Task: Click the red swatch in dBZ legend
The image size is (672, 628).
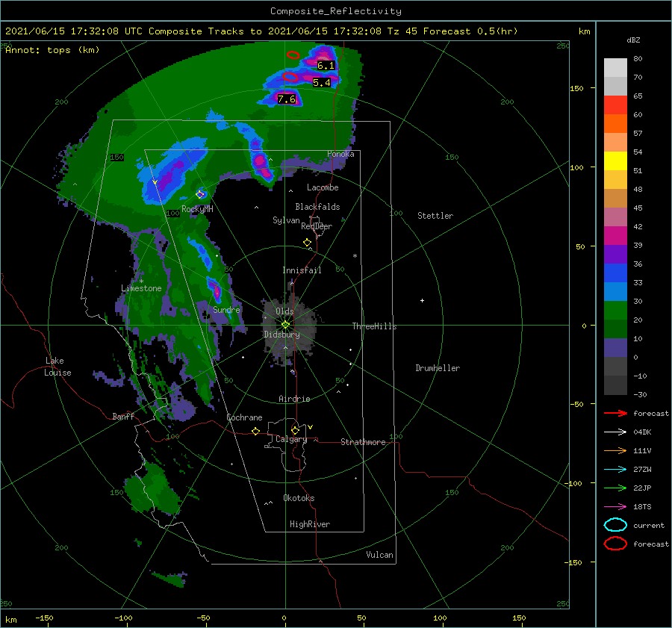Action: (x=615, y=105)
